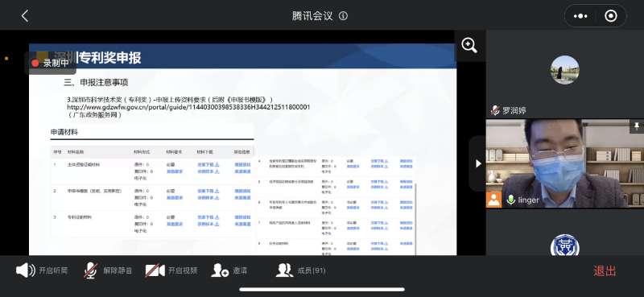Select 其他信息 column header
The width and height of the screenshot is (644, 297).
242,151
